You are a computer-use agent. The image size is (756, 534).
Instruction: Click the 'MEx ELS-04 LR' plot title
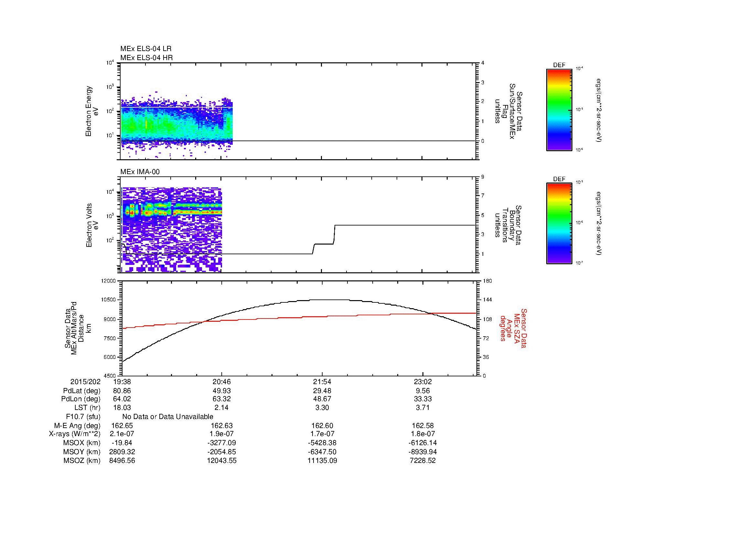click(x=146, y=49)
